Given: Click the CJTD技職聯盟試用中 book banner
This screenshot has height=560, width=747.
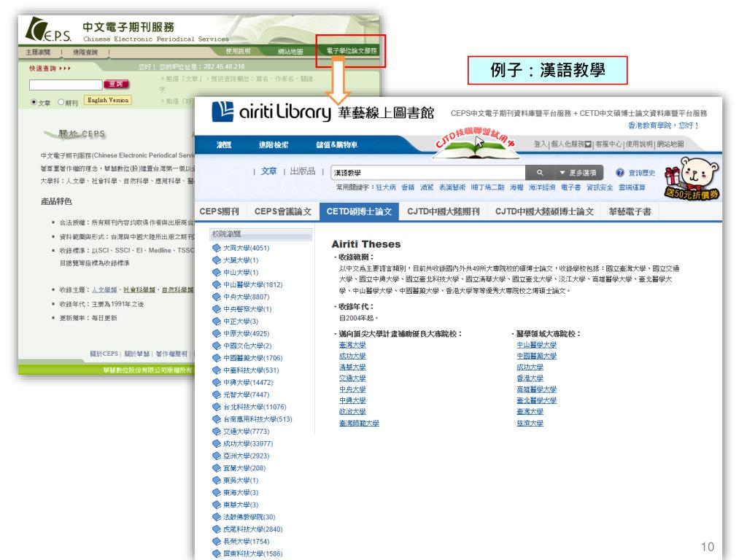Looking at the screenshot, I should point(475,142).
